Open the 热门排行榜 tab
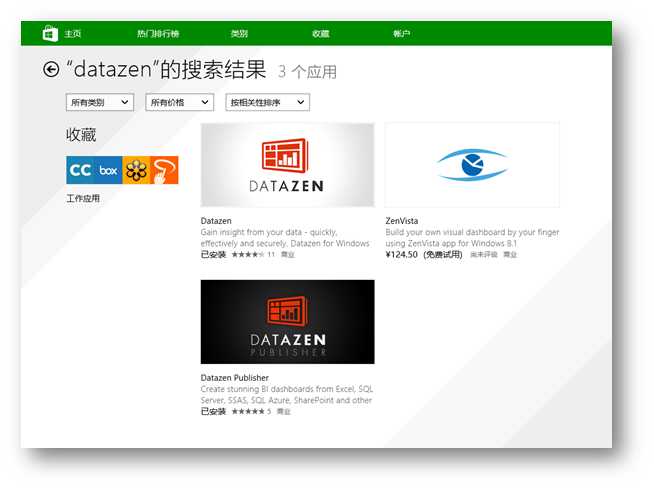Viewport: 654px width, 490px height. pyautogui.click(x=158, y=34)
